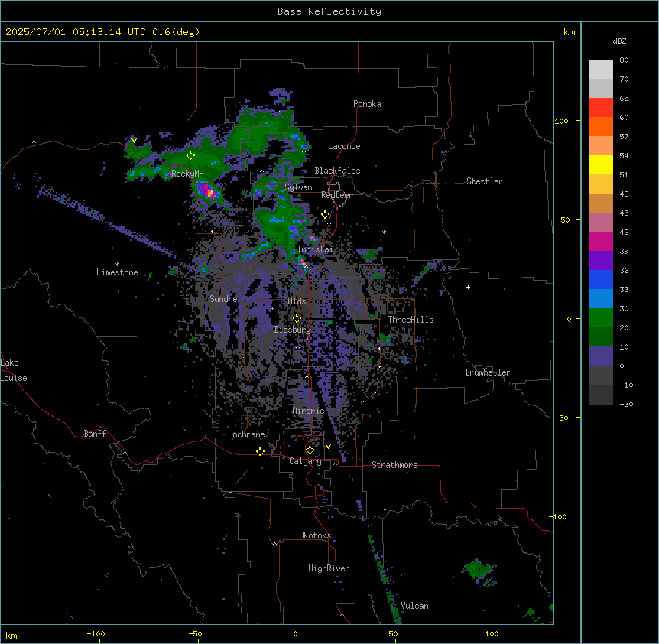Click the light gray 80-70 dBZ legend swatch
This screenshot has height=644, width=659.
coord(601,70)
